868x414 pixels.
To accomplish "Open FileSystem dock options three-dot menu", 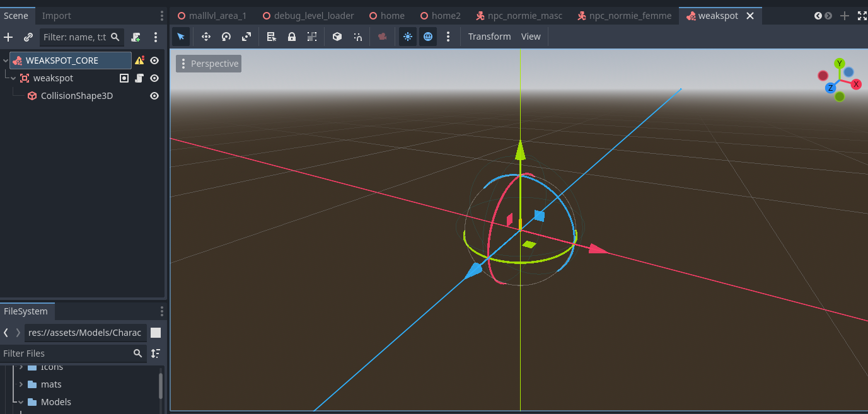I will (162, 311).
